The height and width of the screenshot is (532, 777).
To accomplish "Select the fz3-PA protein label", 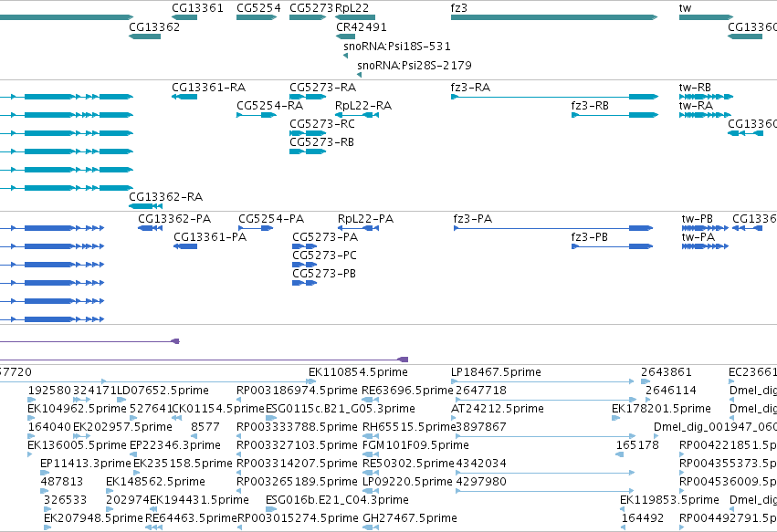I will click(473, 218).
